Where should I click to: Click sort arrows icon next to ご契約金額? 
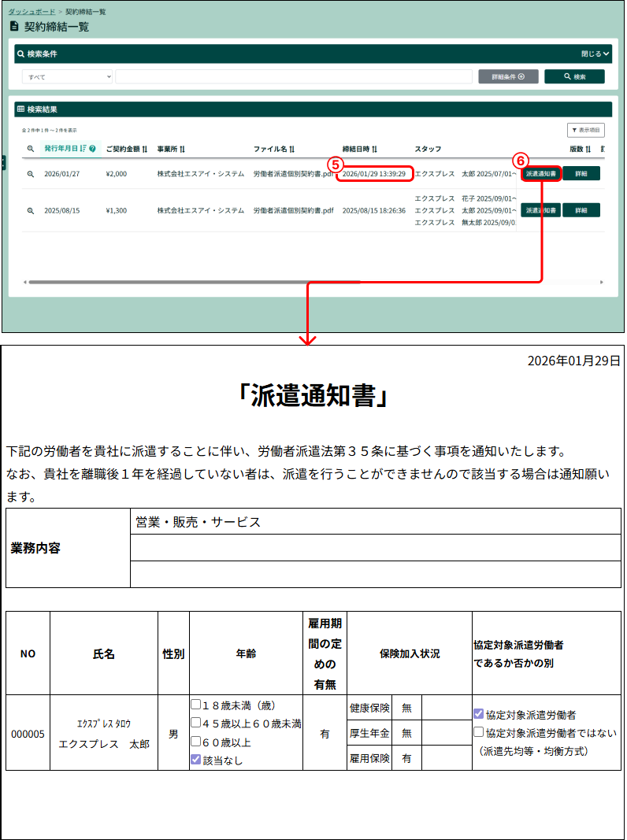coord(145,149)
